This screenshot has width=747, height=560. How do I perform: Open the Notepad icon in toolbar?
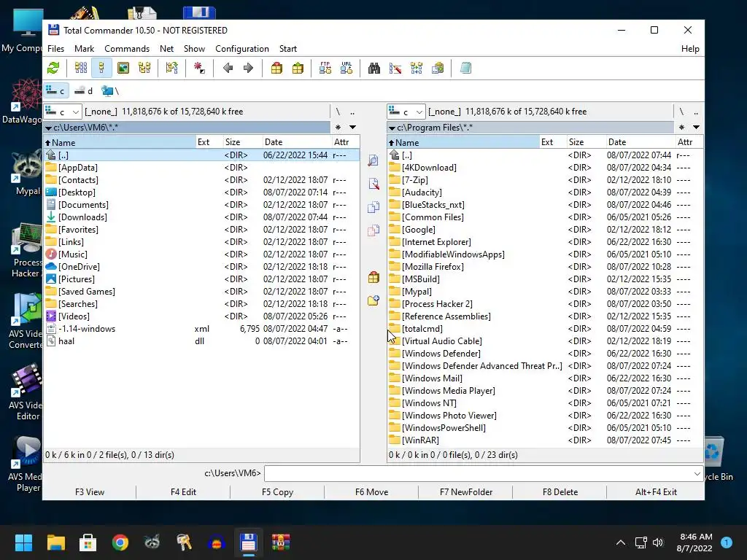465,68
